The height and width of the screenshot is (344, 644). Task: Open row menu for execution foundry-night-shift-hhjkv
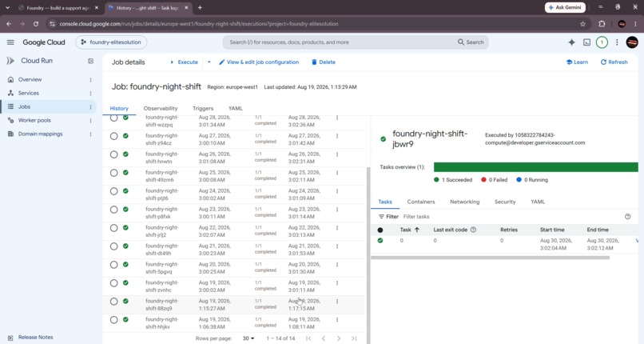click(337, 320)
